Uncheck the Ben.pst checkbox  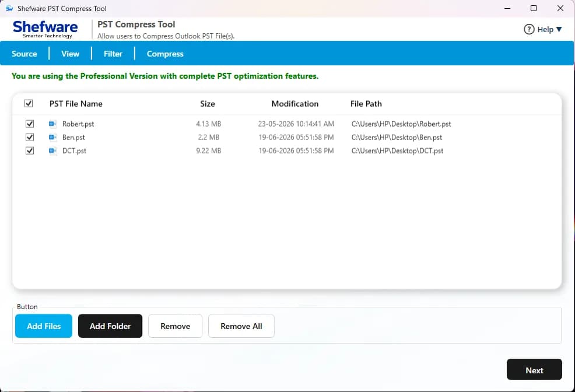coord(30,137)
